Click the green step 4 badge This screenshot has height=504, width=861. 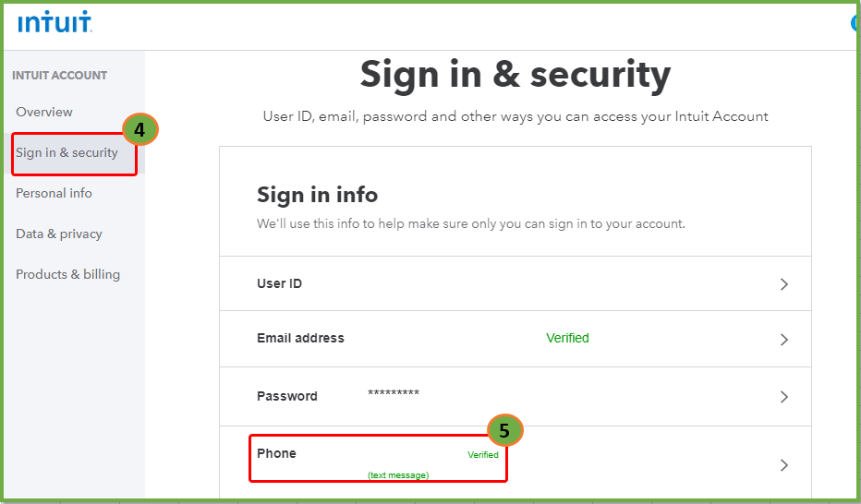pyautogui.click(x=140, y=129)
